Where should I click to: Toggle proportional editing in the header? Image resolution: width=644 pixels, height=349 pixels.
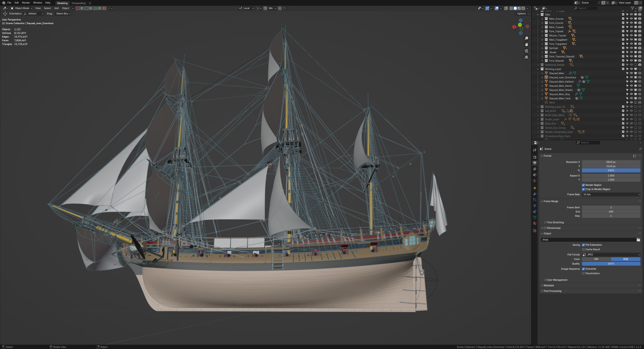pyautogui.click(x=280, y=8)
